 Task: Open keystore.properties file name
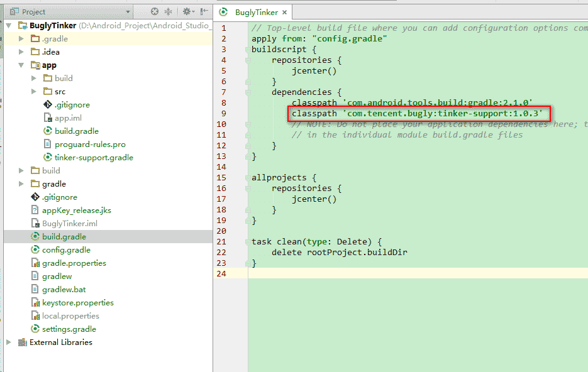[x=78, y=303]
